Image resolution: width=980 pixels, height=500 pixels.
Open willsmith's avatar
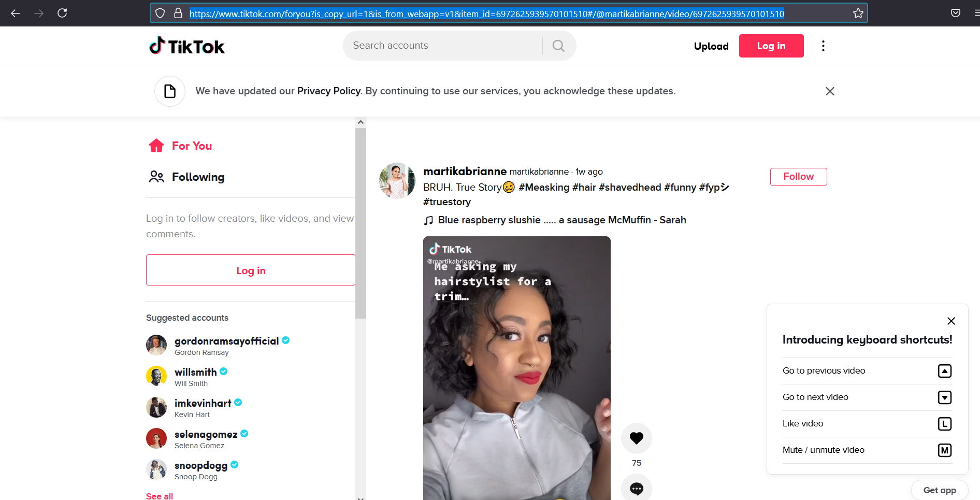pos(156,376)
